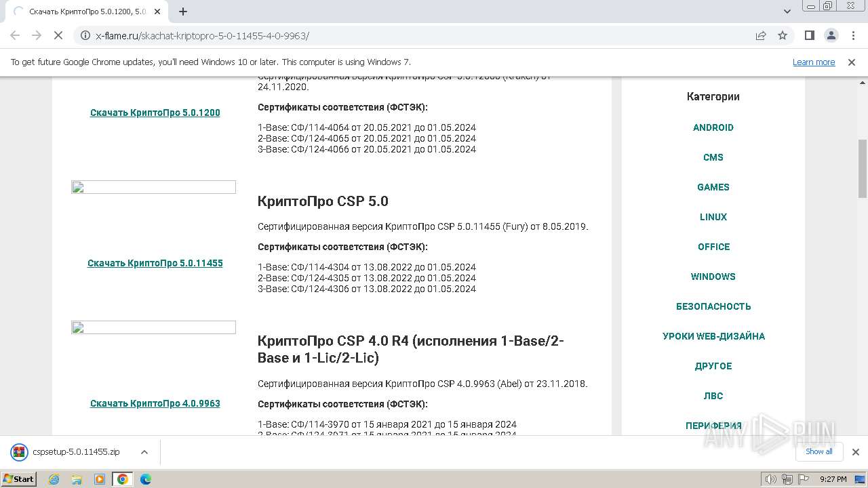Switch to Chrome in the taskbar
Image resolution: width=868 pixels, height=488 pixels.
click(x=123, y=479)
